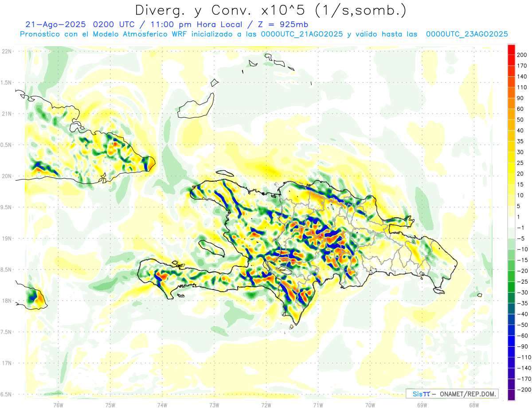The image size is (532, 411).
Task: Click the '75W' longitude label
Action: coord(110,405)
